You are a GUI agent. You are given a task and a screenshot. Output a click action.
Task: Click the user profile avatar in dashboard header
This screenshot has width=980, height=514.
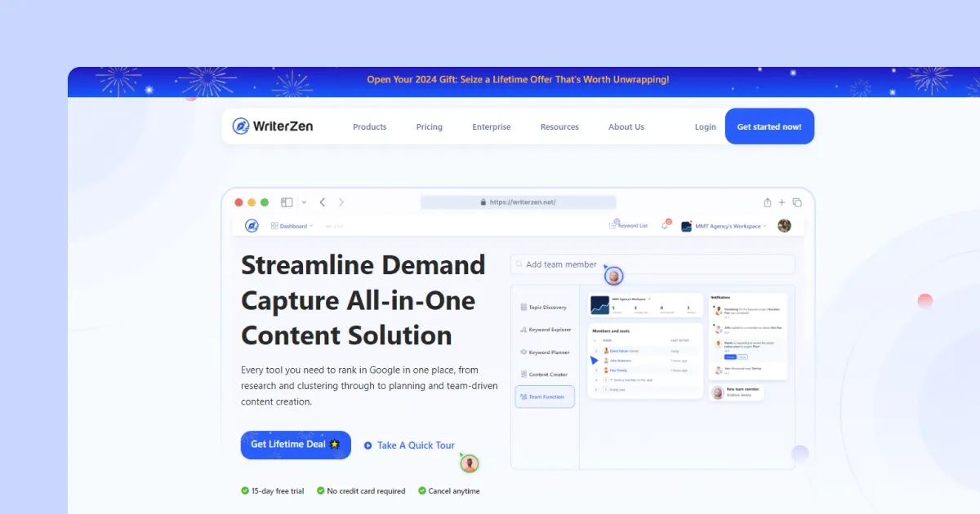coord(784,226)
